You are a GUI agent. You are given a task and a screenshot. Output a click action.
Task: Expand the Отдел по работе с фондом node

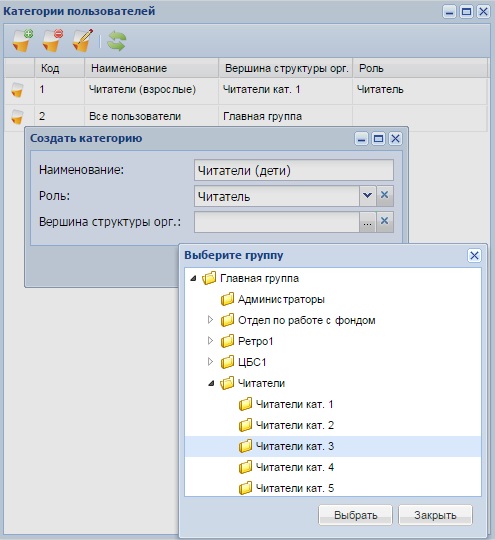tap(210, 320)
